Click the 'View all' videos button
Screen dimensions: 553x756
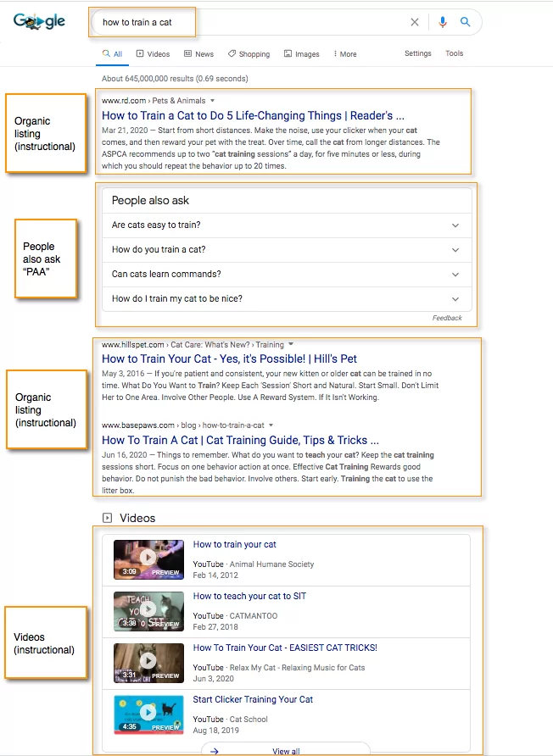click(x=285, y=750)
